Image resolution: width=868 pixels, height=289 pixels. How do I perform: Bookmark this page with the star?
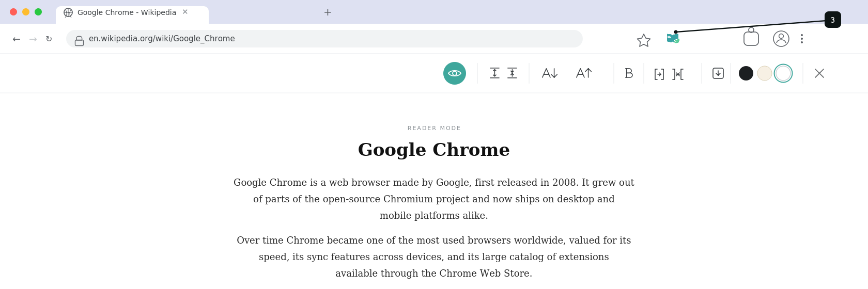pos(644,40)
